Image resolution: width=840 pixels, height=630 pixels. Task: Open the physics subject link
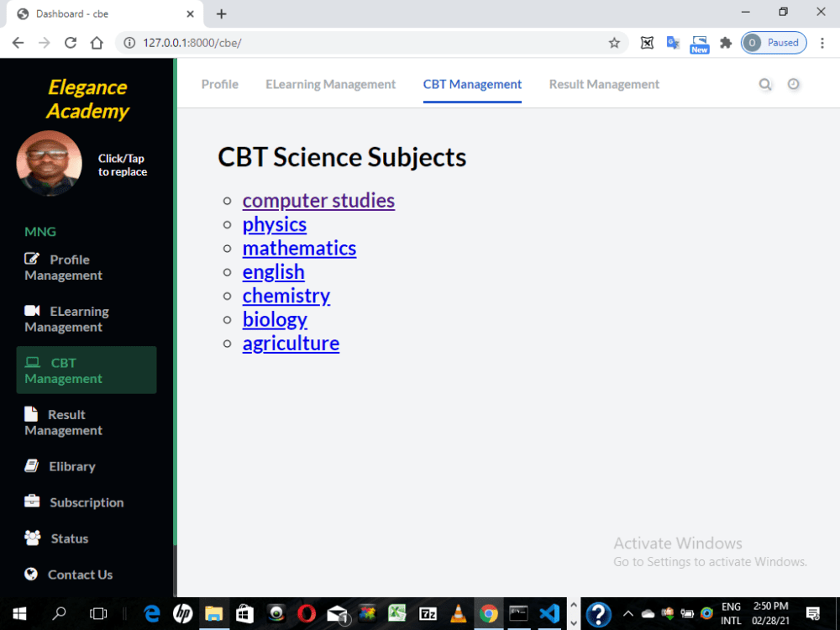(274, 224)
